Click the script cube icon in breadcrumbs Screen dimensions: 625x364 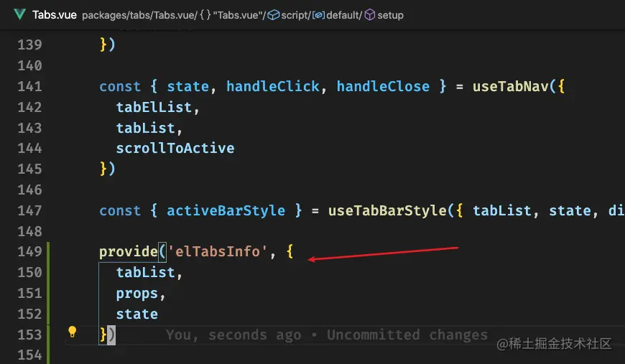[273, 15]
